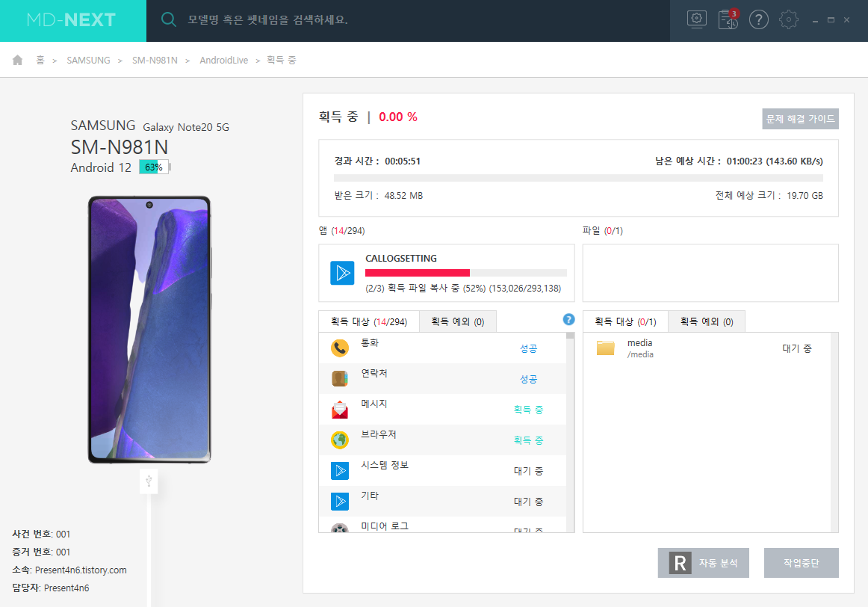The width and height of the screenshot is (868, 607).
Task: Click 획득 중 status in 메시지 row
Action: tap(528, 410)
